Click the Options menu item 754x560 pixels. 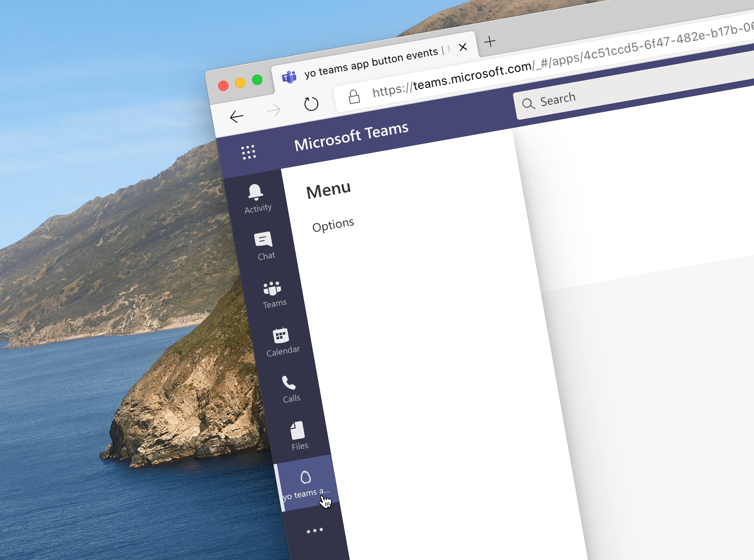(x=333, y=225)
